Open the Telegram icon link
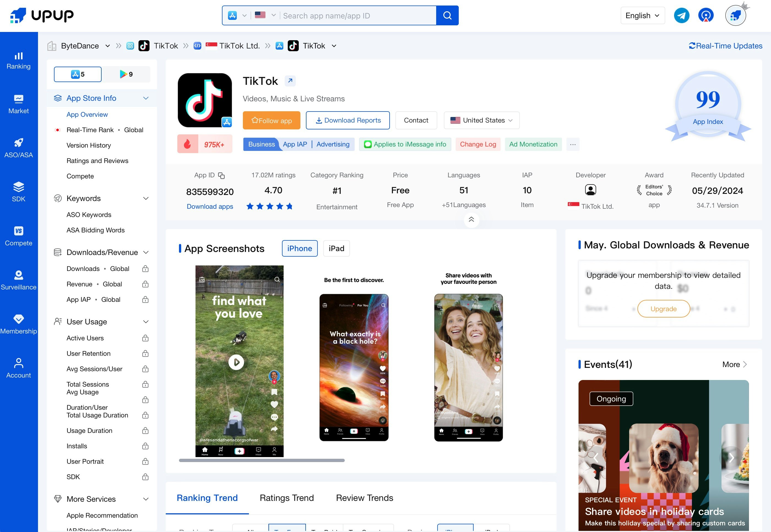Screen dimensions: 771x532 click(681, 15)
